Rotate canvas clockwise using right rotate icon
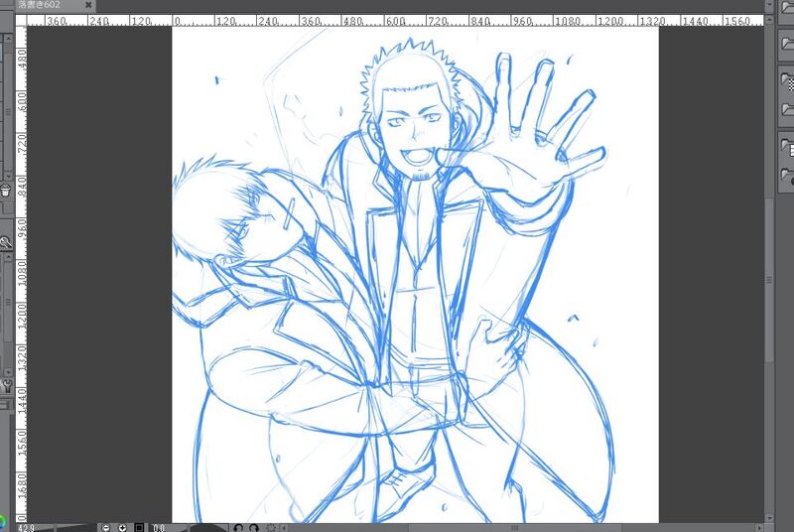The width and height of the screenshot is (794, 532). coord(254,528)
